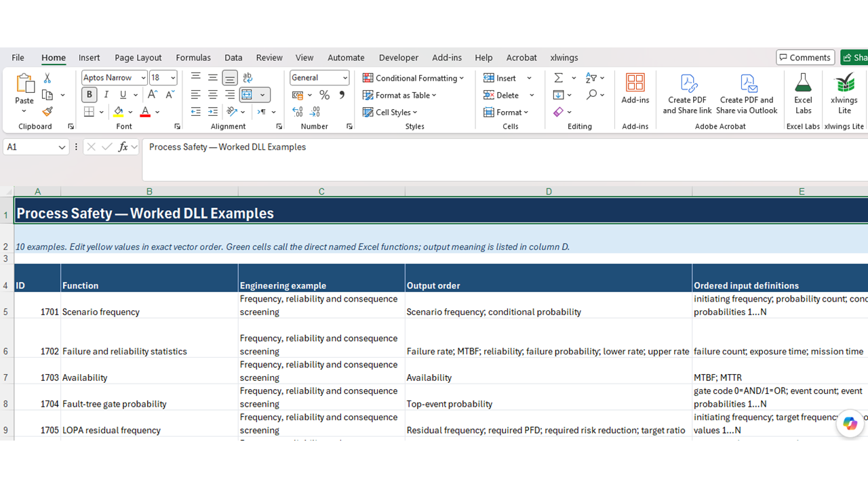The image size is (868, 488).
Task: Toggle Italic formatting
Action: tap(106, 95)
